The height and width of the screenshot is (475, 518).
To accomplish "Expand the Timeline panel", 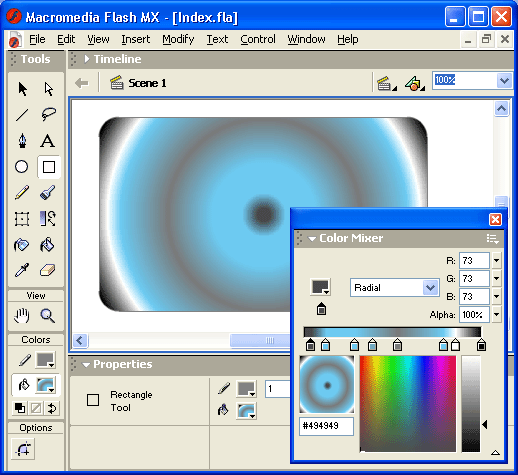I will 87,59.
